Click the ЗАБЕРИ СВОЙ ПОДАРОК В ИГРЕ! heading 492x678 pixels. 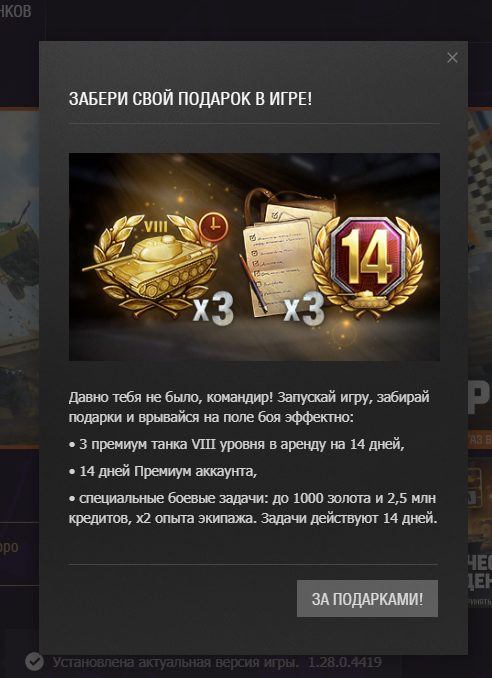tap(190, 99)
